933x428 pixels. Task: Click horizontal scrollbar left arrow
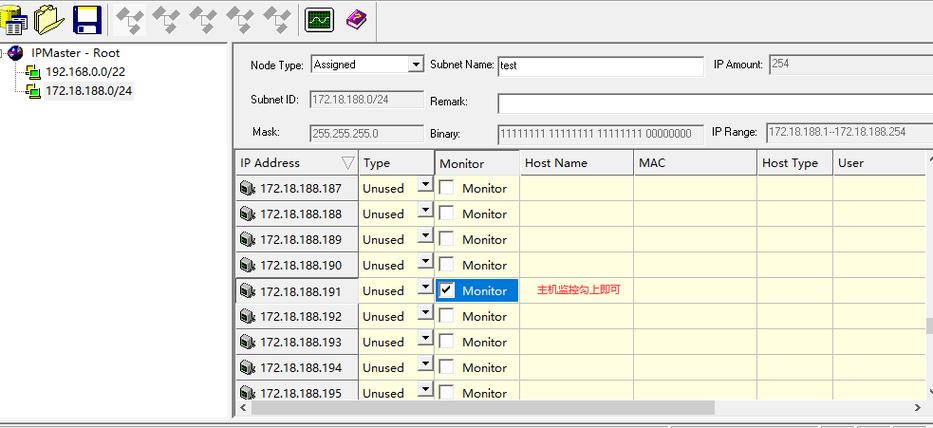[x=243, y=408]
